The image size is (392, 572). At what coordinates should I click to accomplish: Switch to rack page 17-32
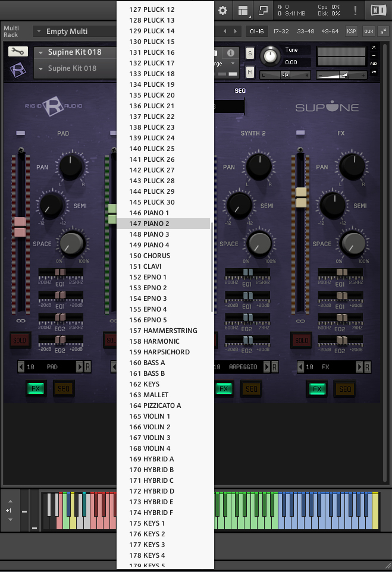tap(281, 32)
